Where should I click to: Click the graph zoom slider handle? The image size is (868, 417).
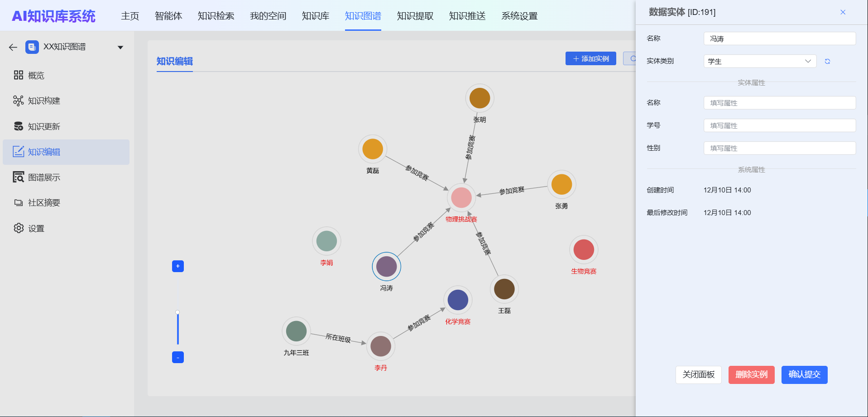pos(177,312)
